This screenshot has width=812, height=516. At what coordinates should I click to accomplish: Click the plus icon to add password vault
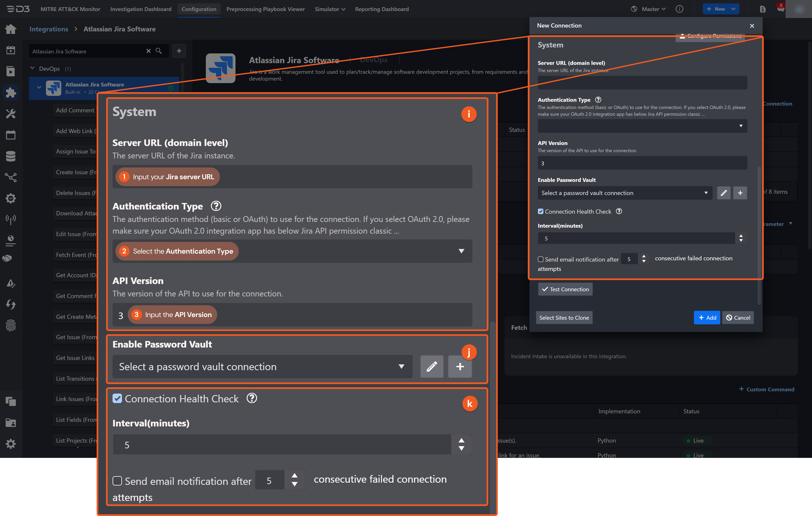740,193
